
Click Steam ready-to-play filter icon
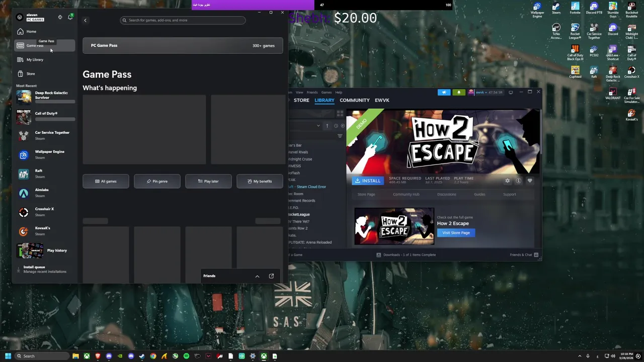click(x=343, y=126)
